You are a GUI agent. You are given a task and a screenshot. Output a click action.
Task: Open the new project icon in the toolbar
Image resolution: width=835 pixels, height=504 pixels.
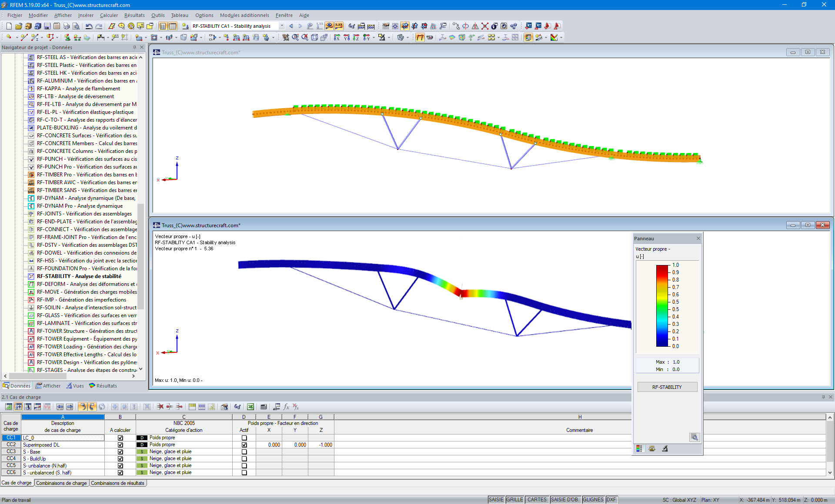(x=8, y=26)
